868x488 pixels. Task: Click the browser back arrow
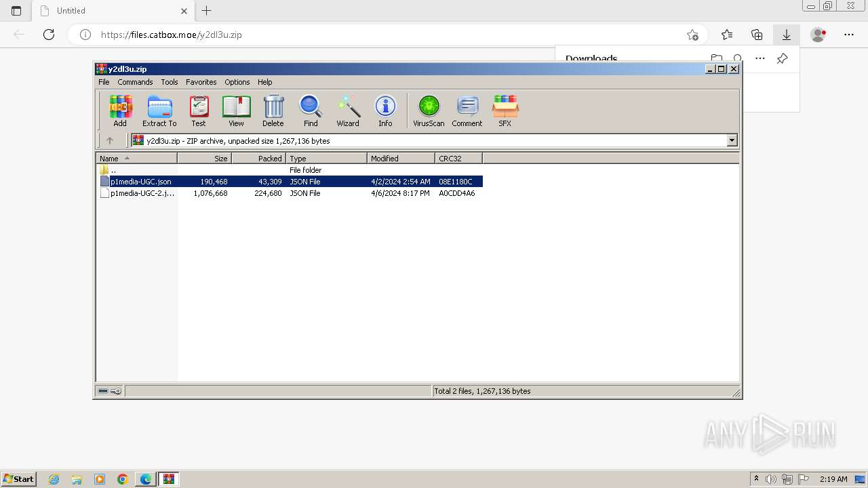pos(19,35)
